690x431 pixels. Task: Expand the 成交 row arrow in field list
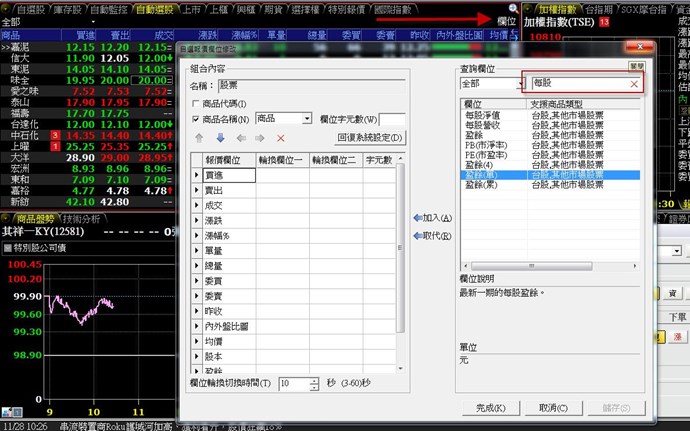(196, 206)
